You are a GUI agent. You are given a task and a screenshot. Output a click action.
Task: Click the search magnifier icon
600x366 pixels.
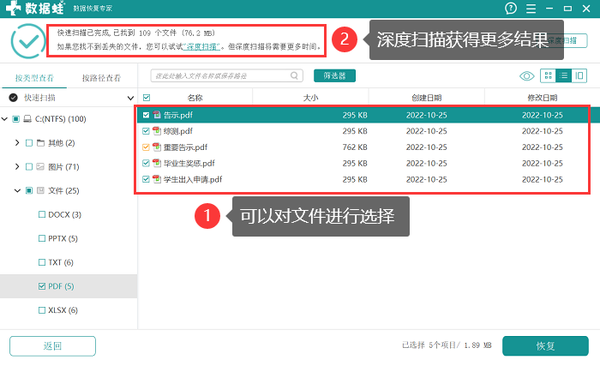294,76
